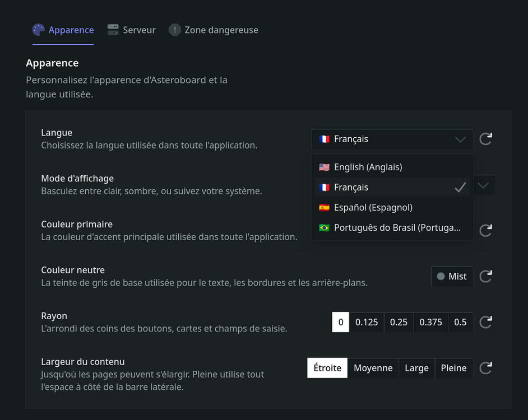
Task: Reset the Couleur neutre setting
Action: pyautogui.click(x=485, y=276)
